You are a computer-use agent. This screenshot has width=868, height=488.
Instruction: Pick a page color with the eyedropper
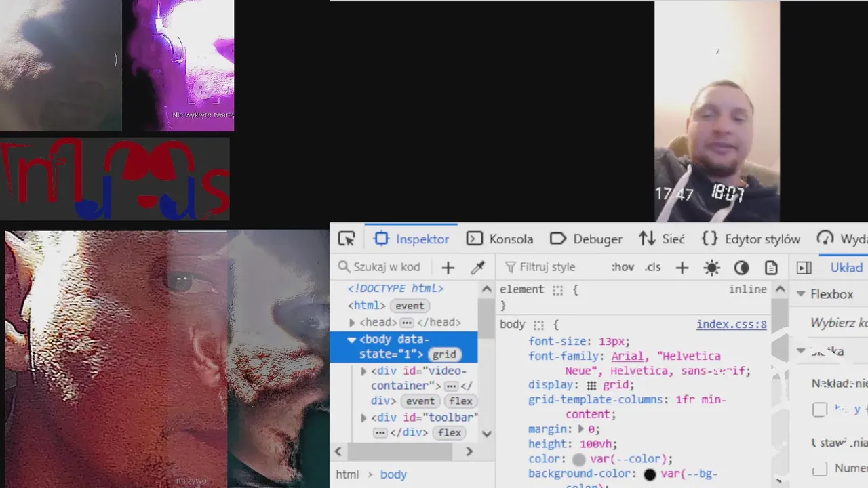478,267
